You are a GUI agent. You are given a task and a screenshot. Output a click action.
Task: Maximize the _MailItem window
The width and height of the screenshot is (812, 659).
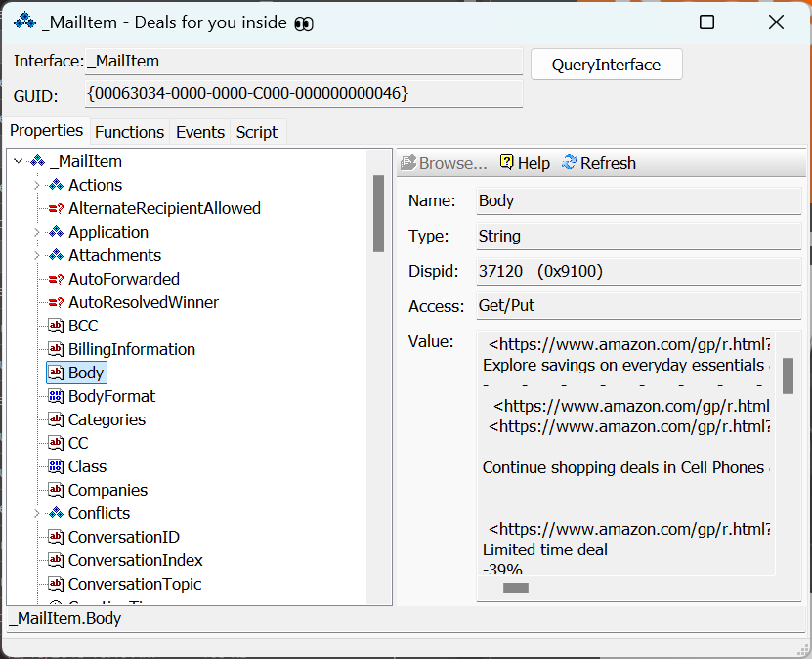tap(706, 22)
